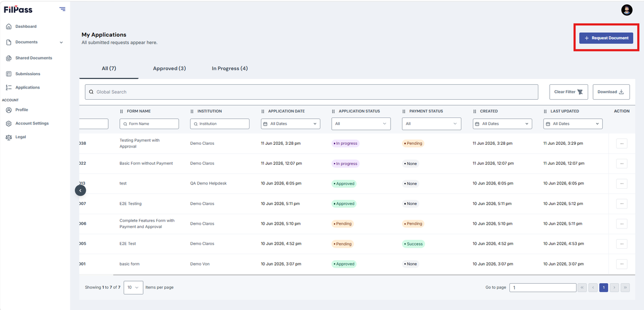Switch to the In Progress (4) tab
This screenshot has width=644, height=310.
230,69
